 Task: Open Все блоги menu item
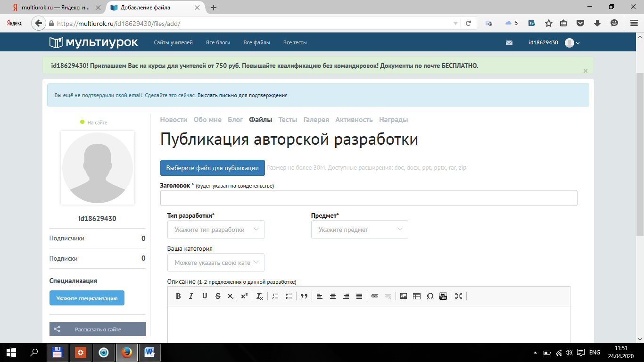(218, 42)
